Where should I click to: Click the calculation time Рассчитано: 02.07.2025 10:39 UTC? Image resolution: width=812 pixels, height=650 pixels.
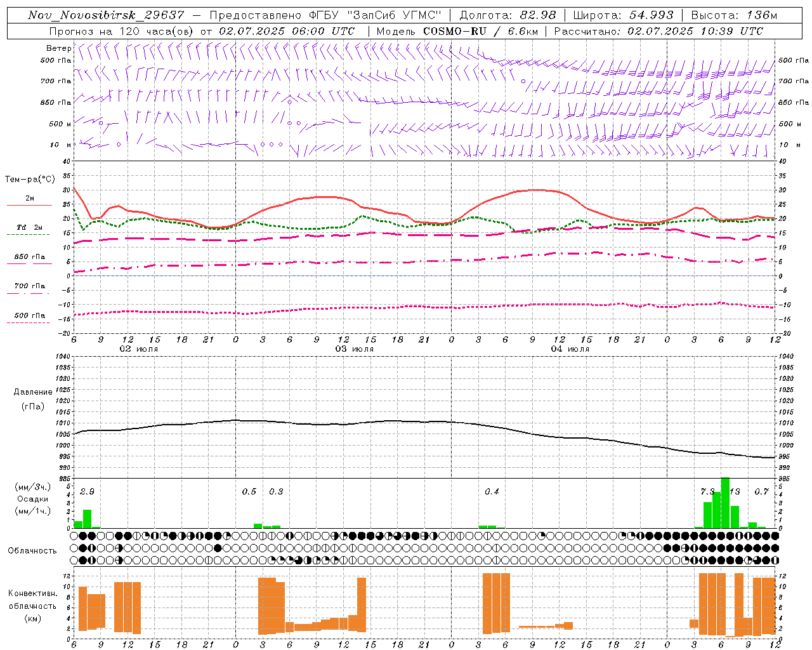point(658,30)
